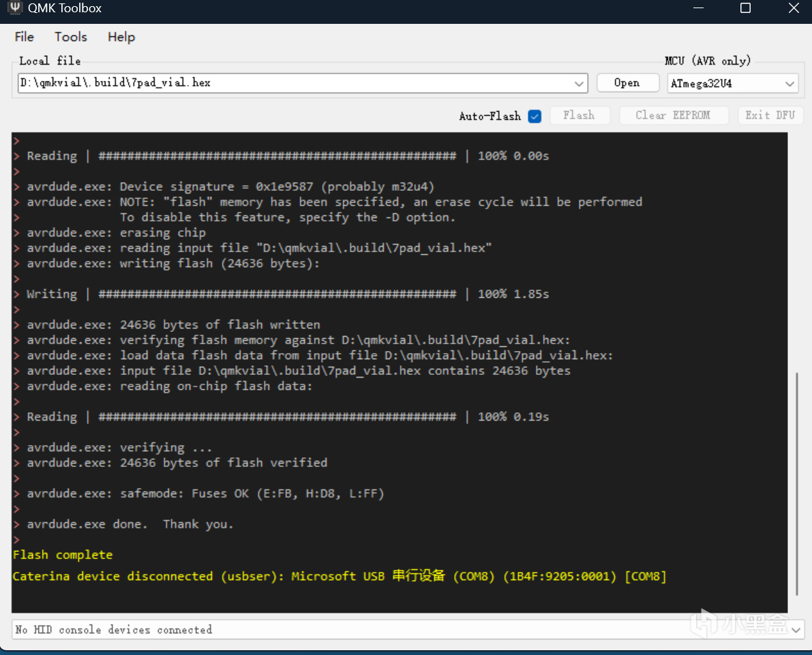The image size is (812, 655).
Task: Open the MCU ATmega32U4 dropdown
Action: 732,83
